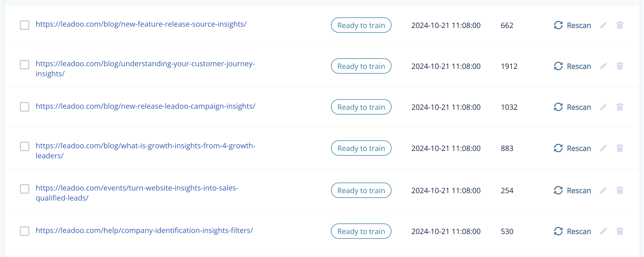The image size is (644, 257).
Task: Delete the new-feature-release-source-insights URL via trash icon
Action: point(620,25)
